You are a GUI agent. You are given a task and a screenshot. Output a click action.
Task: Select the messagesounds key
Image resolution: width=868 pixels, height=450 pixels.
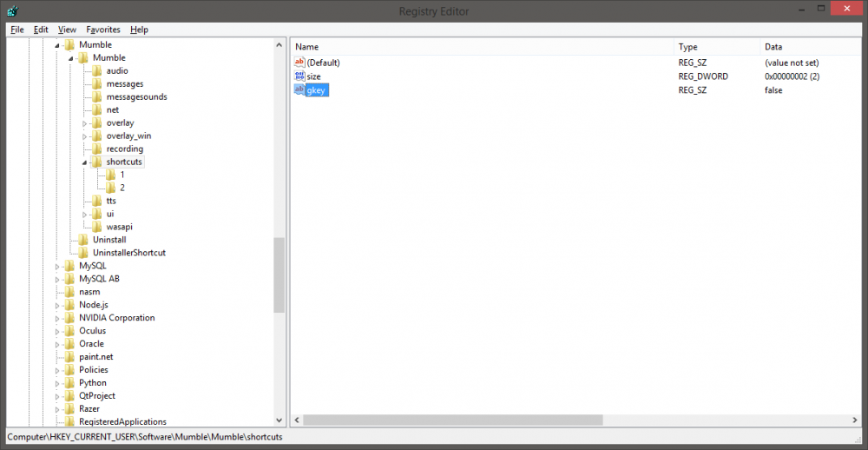pyautogui.click(x=136, y=96)
